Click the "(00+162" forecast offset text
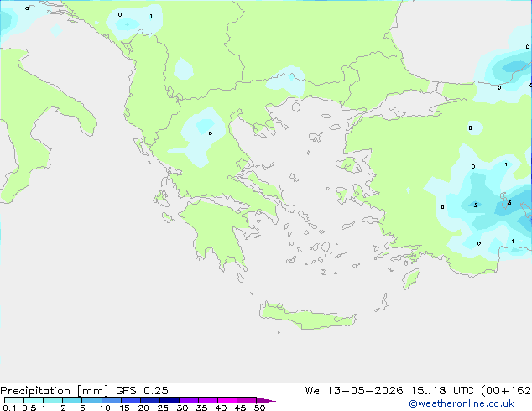The height and width of the screenshot is (411, 532). point(506,391)
